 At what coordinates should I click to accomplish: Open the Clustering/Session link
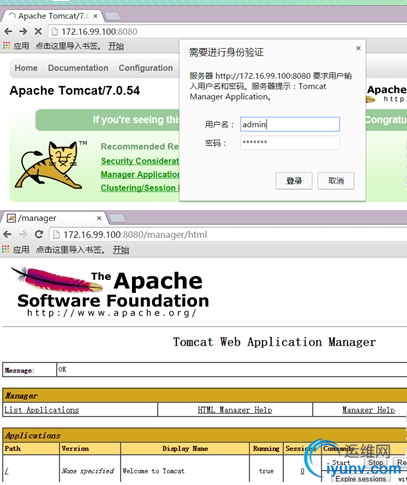coord(140,188)
